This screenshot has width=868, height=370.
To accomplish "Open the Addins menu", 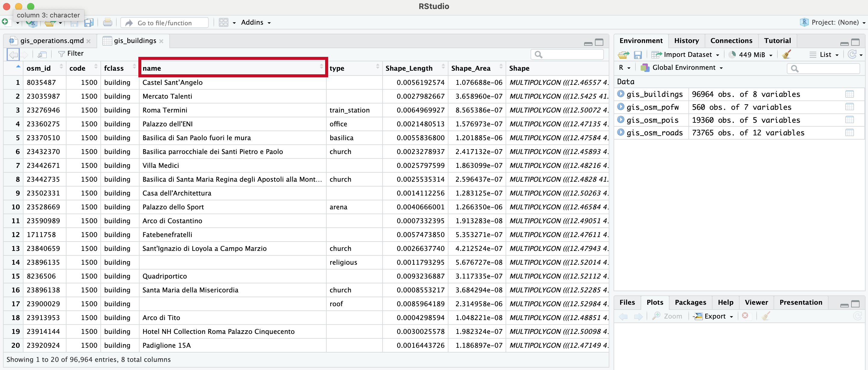I will click(255, 23).
